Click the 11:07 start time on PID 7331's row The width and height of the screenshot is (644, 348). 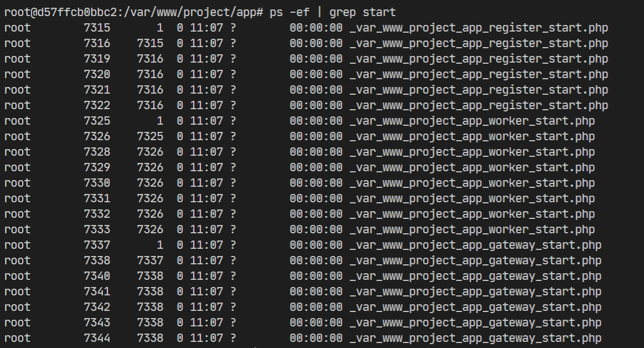point(207,198)
